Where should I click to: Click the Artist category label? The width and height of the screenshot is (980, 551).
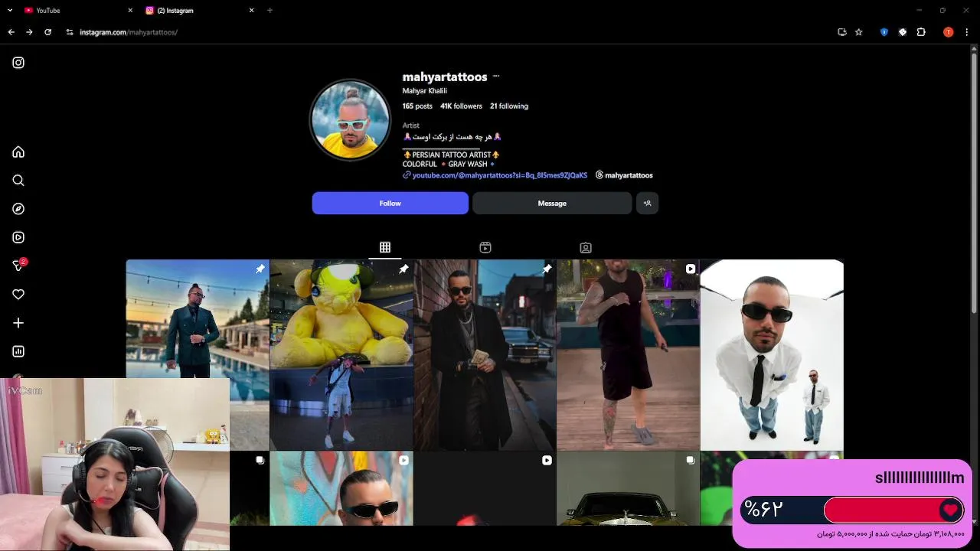[x=411, y=126]
